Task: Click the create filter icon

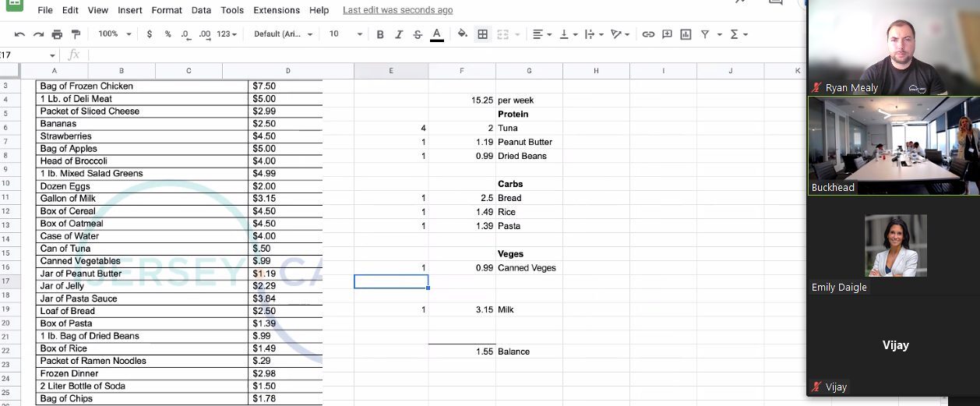Action: coord(705,34)
